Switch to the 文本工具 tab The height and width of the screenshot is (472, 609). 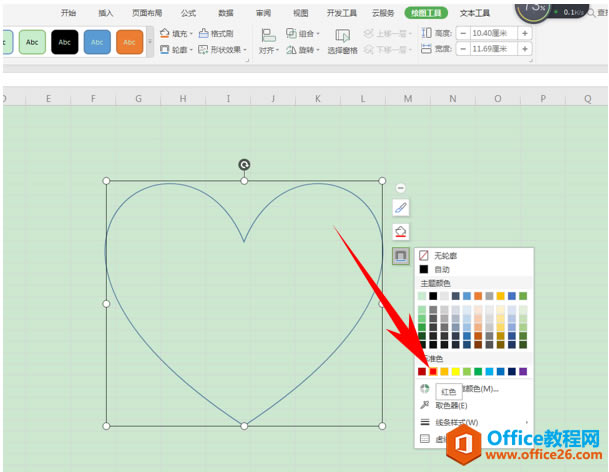tap(475, 13)
